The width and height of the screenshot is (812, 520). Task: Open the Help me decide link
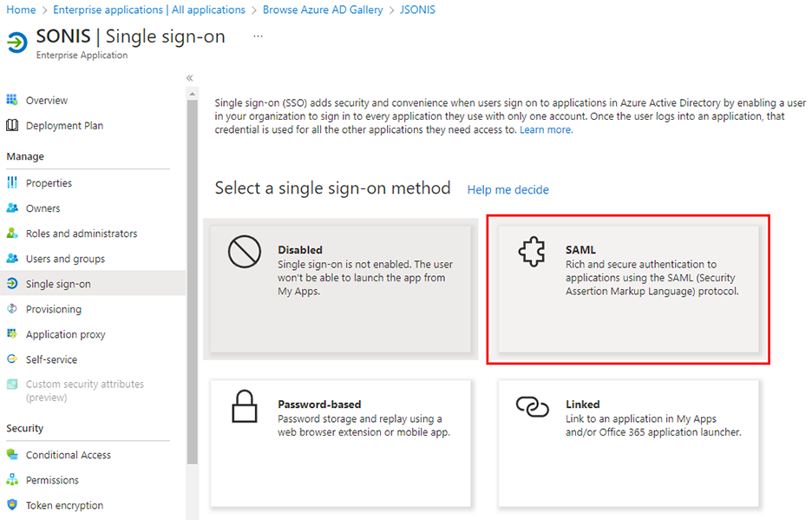pos(507,190)
